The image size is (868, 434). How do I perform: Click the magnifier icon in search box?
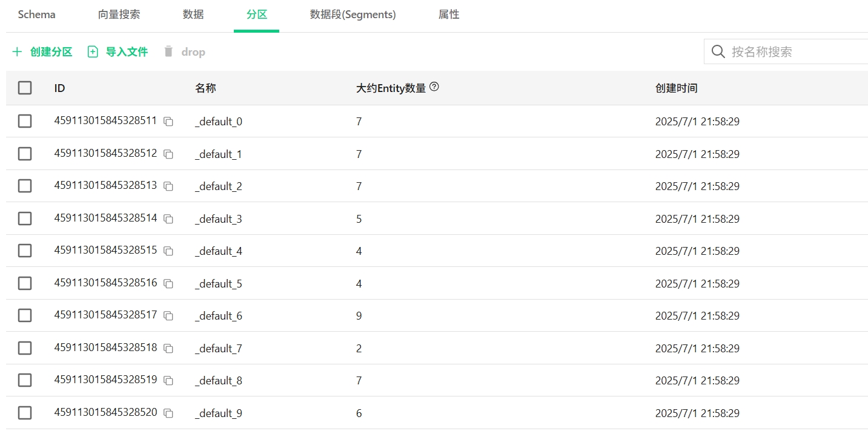718,52
